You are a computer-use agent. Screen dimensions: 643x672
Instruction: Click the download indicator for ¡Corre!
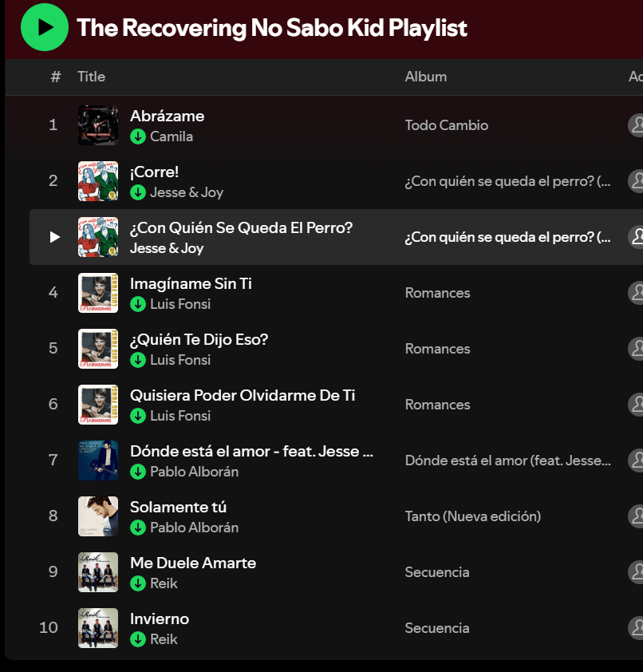(138, 192)
